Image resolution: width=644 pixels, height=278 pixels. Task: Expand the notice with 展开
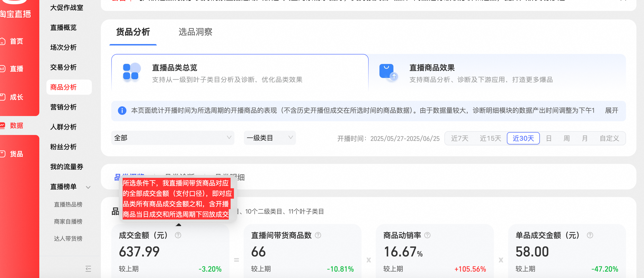tap(612, 111)
